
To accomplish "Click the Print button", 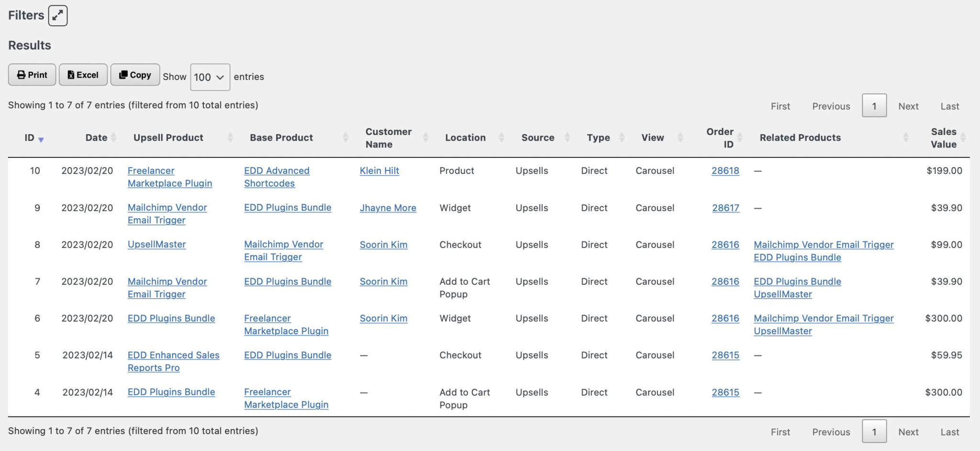I will (32, 75).
